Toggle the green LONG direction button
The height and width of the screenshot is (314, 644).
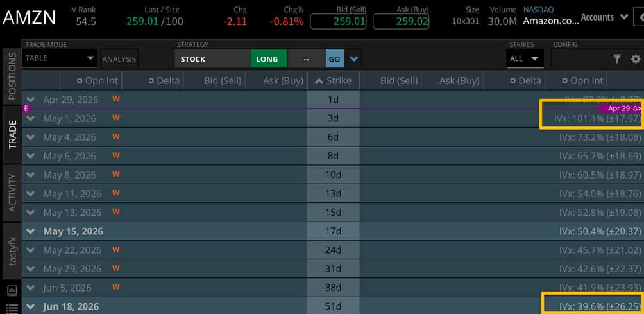pyautogui.click(x=269, y=59)
